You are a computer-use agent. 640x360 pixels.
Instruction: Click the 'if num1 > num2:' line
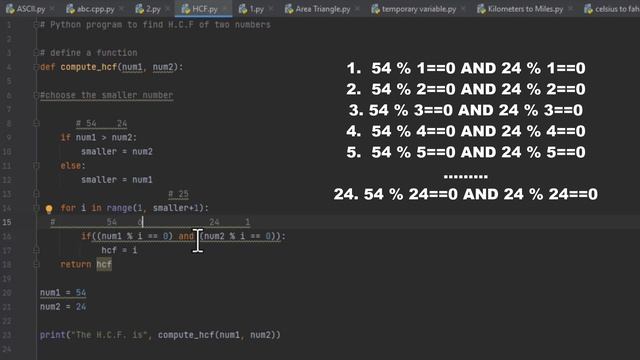(x=98, y=138)
